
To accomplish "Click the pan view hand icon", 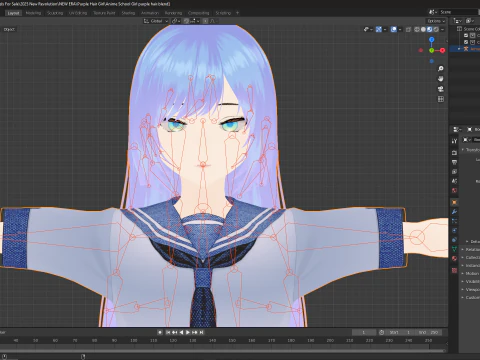I will pos(441,79).
